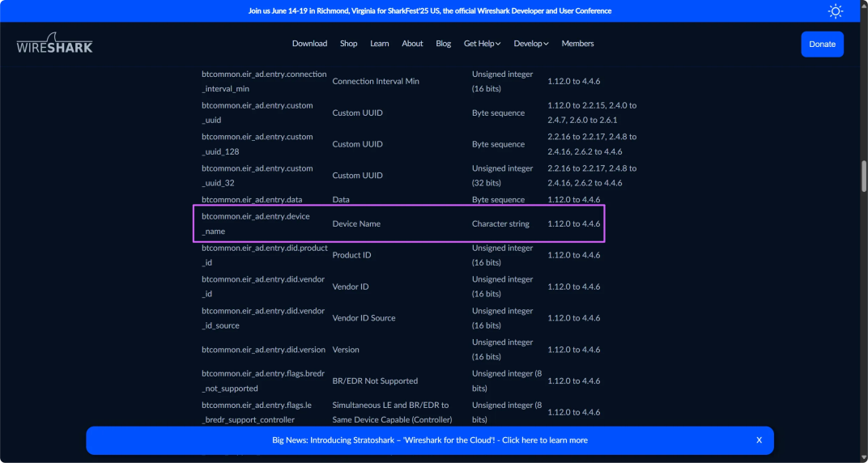Visit the Blog link

(x=444, y=44)
